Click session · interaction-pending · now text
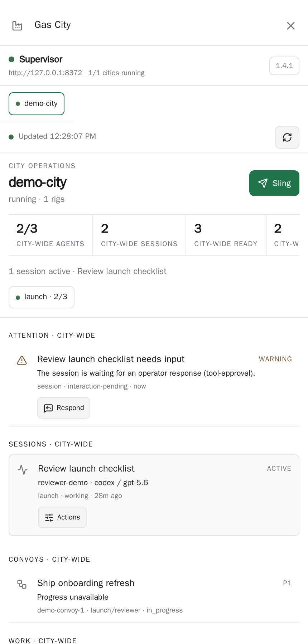 click(x=92, y=386)
